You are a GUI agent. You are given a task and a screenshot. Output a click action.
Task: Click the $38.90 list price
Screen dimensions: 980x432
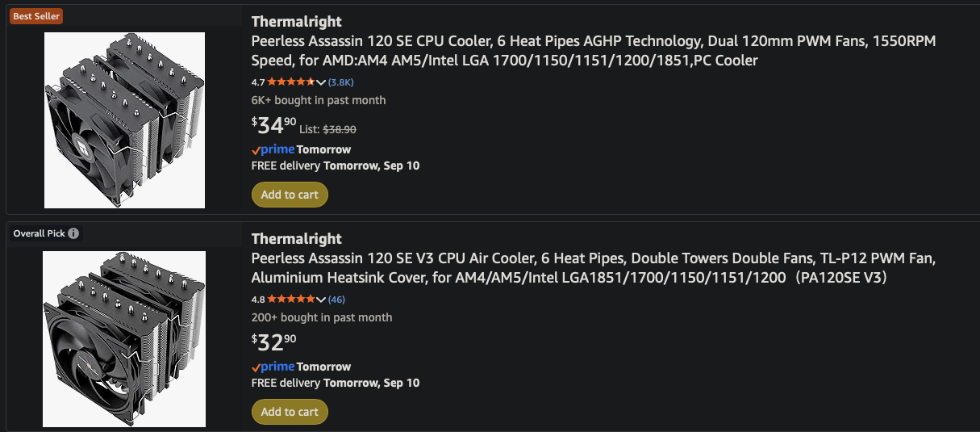[339, 128]
